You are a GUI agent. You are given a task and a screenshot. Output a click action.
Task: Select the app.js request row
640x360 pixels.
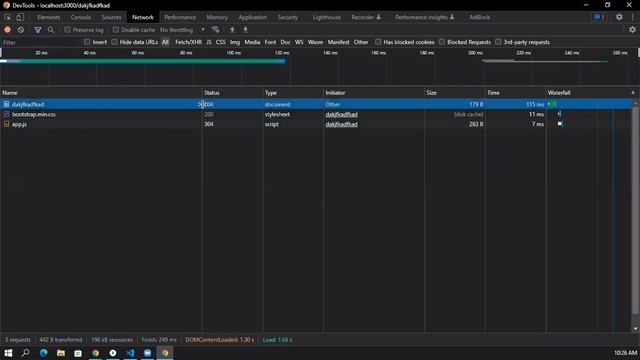point(316,124)
